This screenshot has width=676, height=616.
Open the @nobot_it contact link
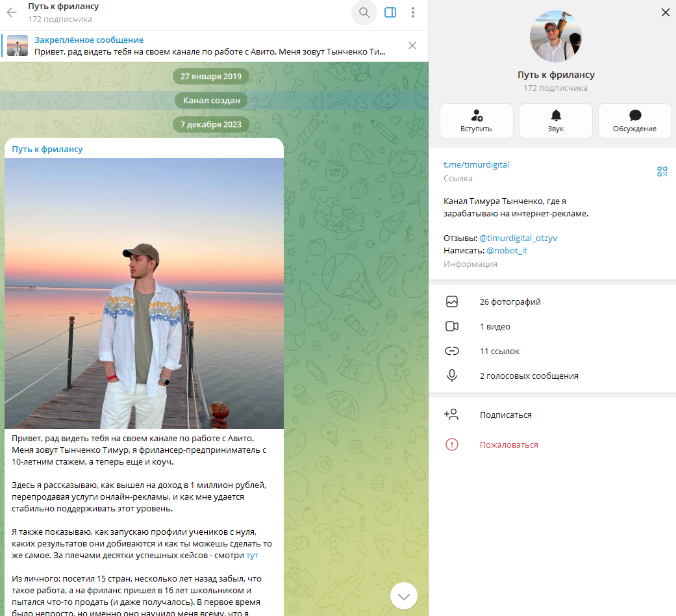507,251
